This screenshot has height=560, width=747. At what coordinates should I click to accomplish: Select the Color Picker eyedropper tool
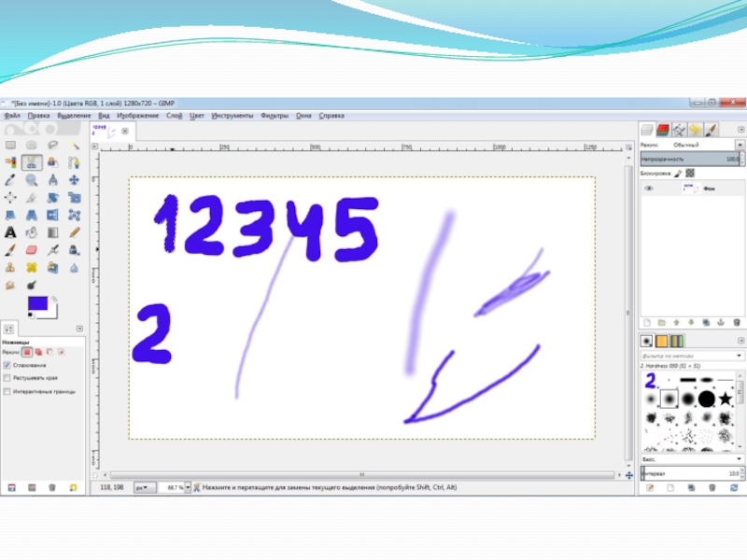tap(10, 180)
